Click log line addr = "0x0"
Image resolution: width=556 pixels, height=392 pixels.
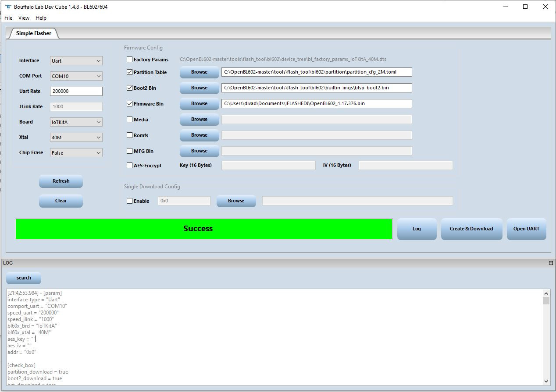(x=22, y=352)
